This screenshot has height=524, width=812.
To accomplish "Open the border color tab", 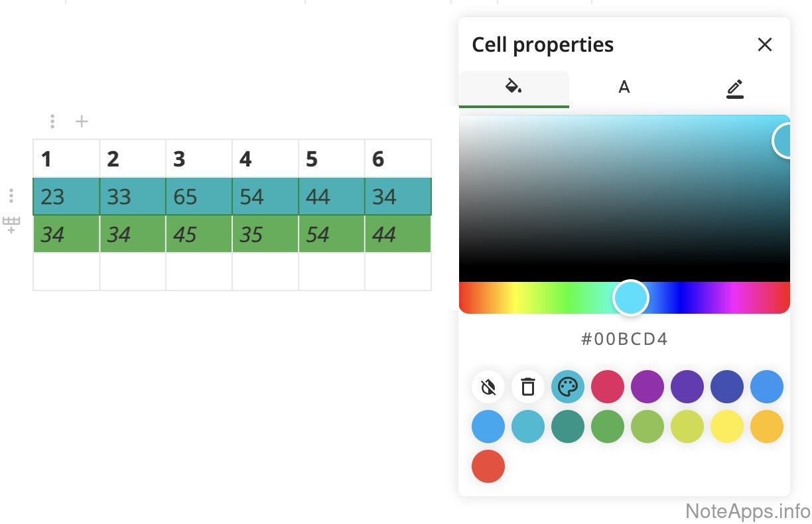I will point(734,87).
